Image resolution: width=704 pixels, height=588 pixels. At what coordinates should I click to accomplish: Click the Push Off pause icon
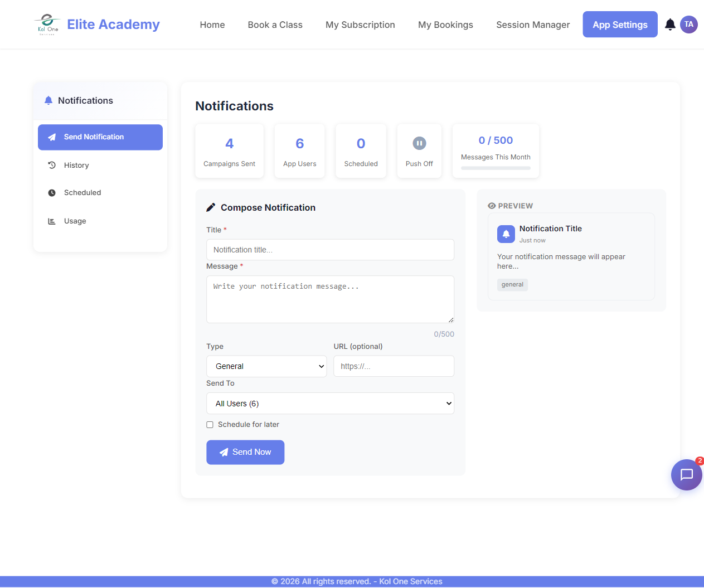click(419, 143)
